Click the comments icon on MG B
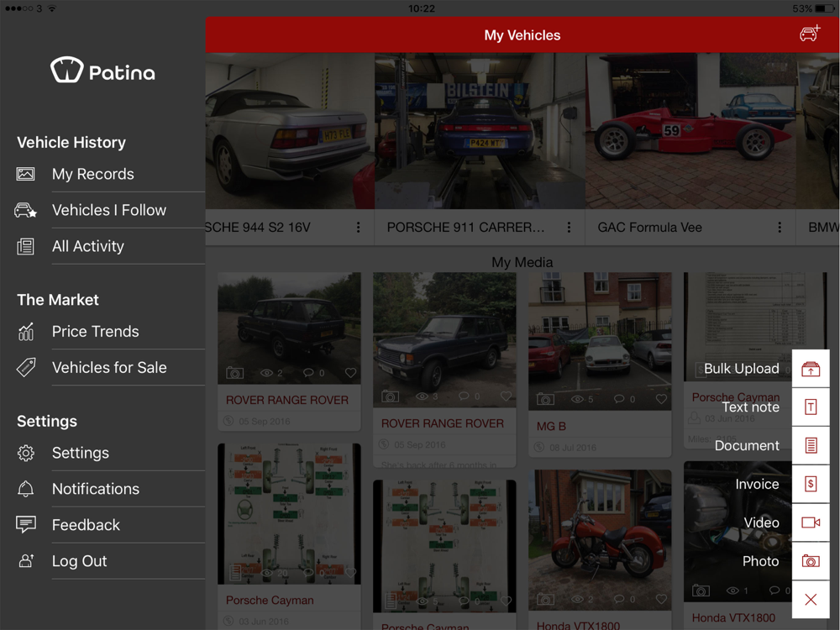This screenshot has height=630, width=840. 619,399
